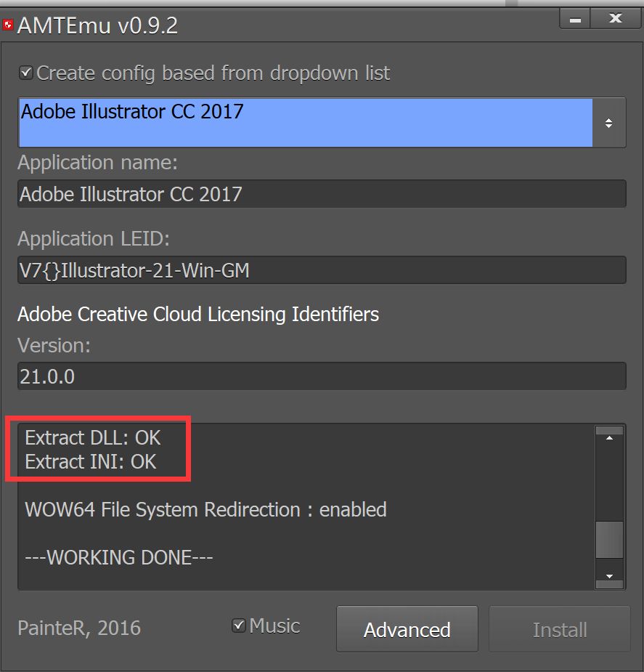Close the AMTEmu window
This screenshot has height=672, width=644.
click(615, 20)
